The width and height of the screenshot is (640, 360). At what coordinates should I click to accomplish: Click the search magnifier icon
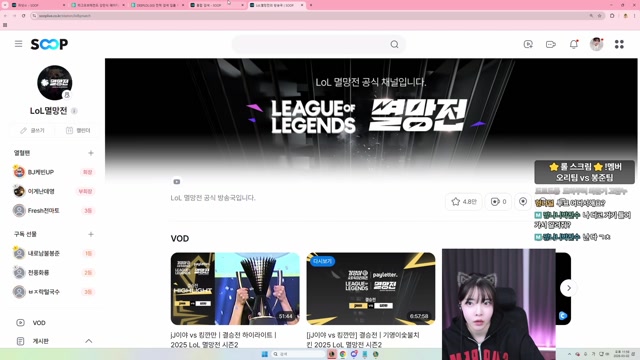[x=394, y=44]
